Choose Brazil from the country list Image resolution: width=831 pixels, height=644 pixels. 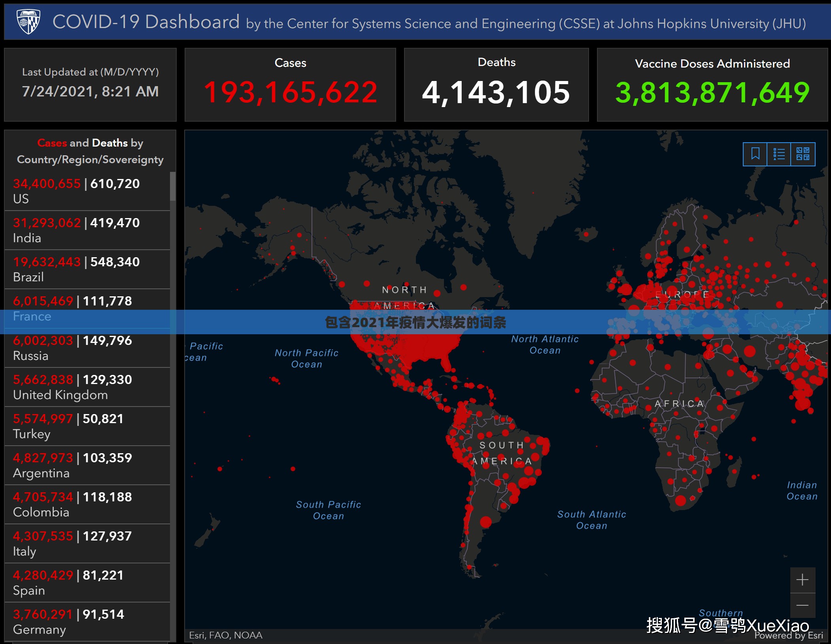pos(87,269)
